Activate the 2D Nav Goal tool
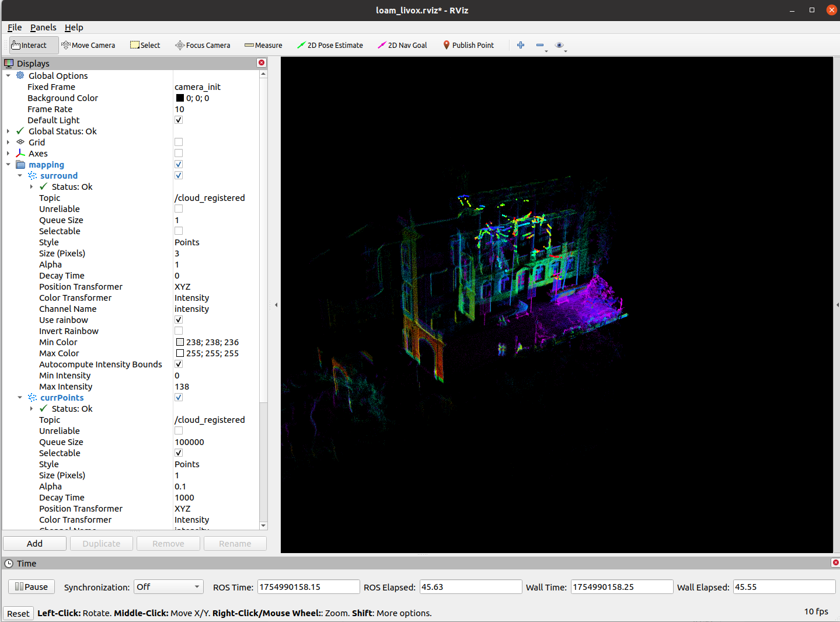The height and width of the screenshot is (622, 840). click(x=402, y=45)
